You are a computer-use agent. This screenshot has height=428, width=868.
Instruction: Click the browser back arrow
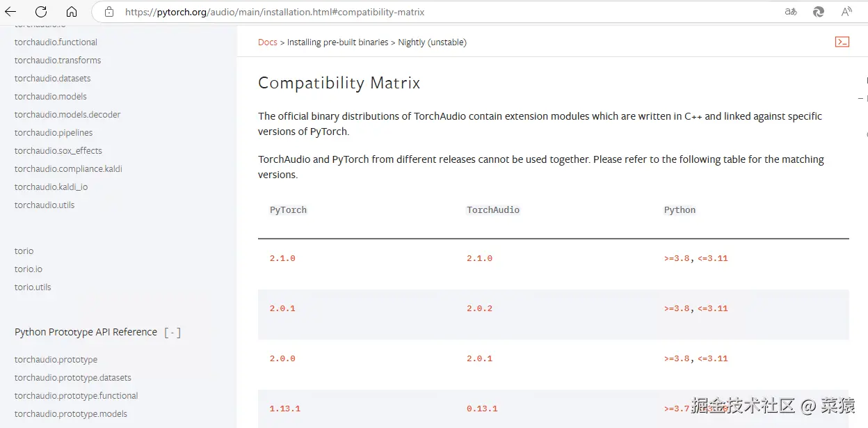10,12
